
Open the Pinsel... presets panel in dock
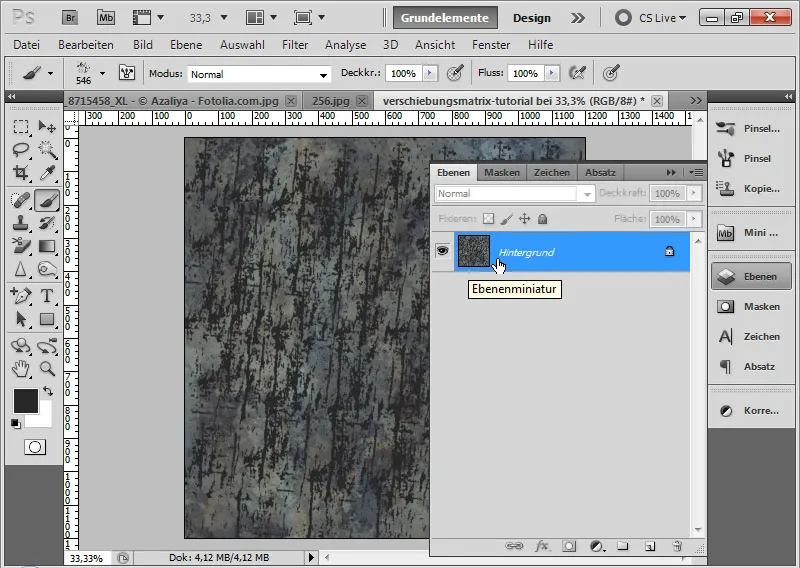tap(751, 128)
